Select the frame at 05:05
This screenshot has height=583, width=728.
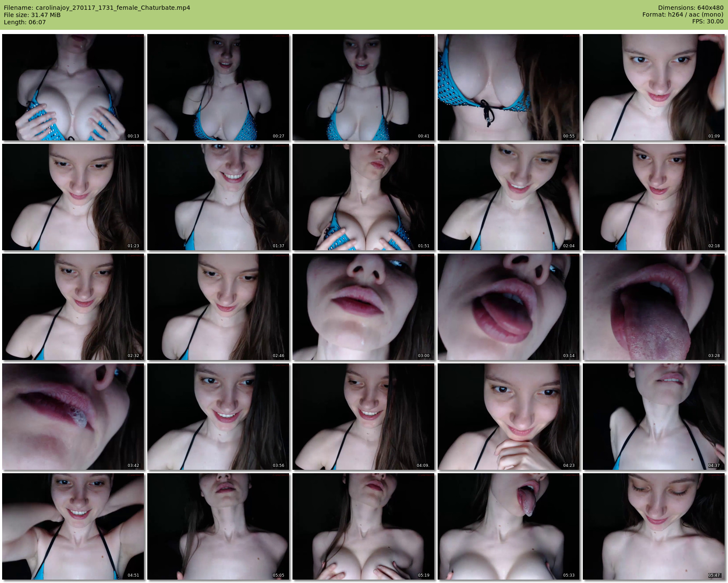(x=218, y=526)
